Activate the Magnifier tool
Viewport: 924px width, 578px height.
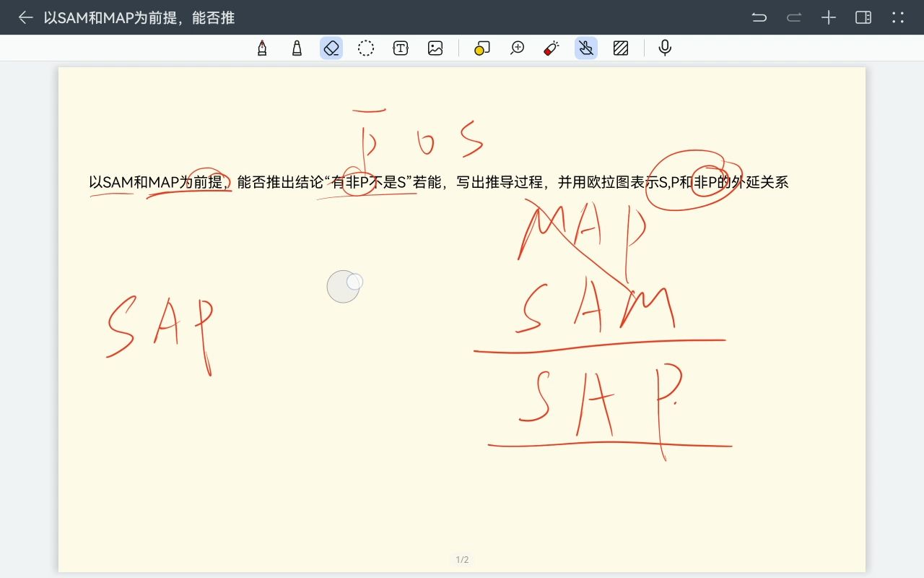click(x=516, y=48)
